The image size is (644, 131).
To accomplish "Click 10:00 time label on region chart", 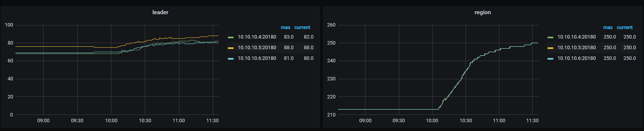I will (x=432, y=121).
